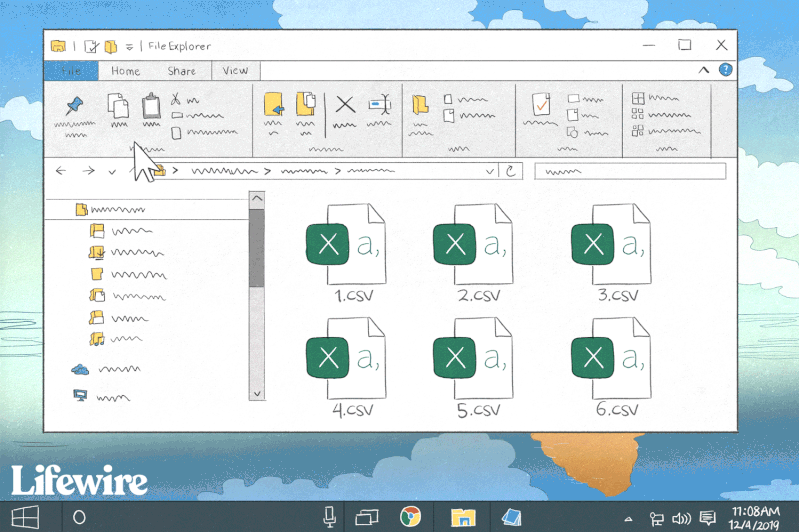Click the forward arrow in navigation bar

pos(89,170)
